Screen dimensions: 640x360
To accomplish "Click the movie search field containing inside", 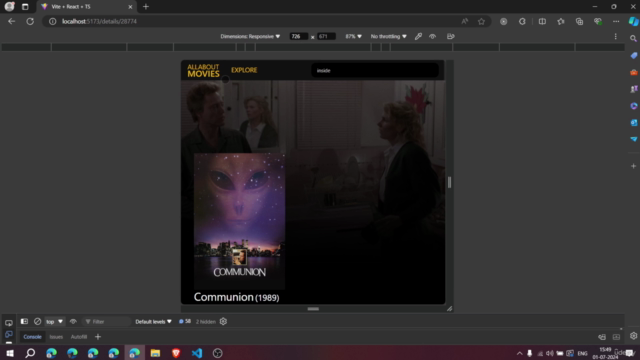I will pos(375,70).
